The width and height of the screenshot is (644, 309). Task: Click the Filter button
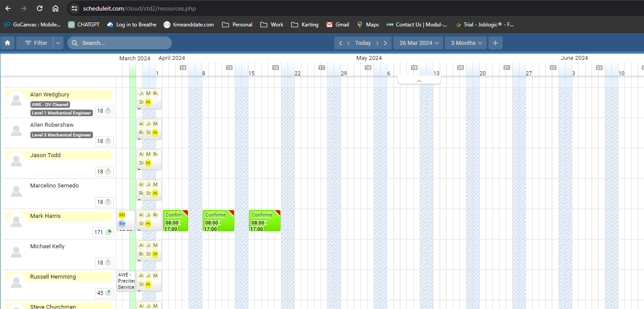tap(36, 43)
